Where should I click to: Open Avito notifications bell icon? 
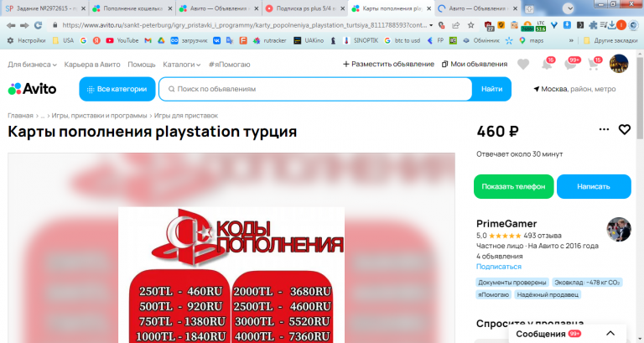(547, 64)
